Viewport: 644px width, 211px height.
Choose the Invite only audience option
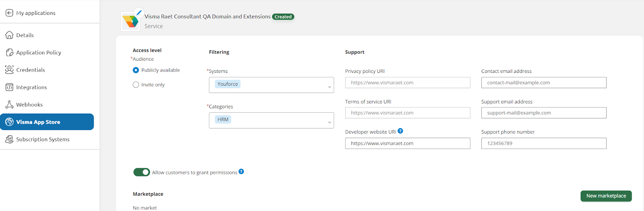pyautogui.click(x=136, y=85)
